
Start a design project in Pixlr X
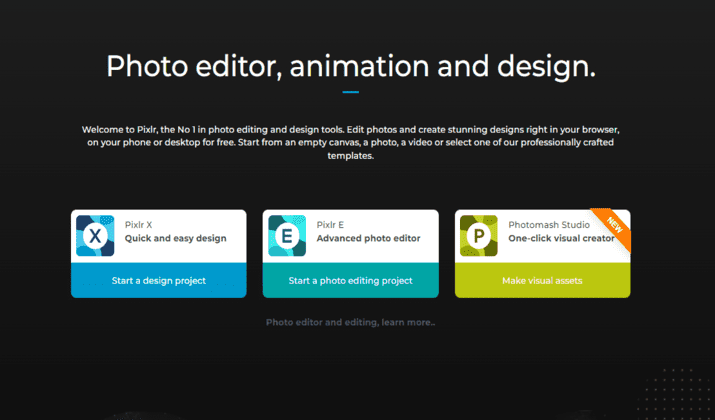point(159,280)
